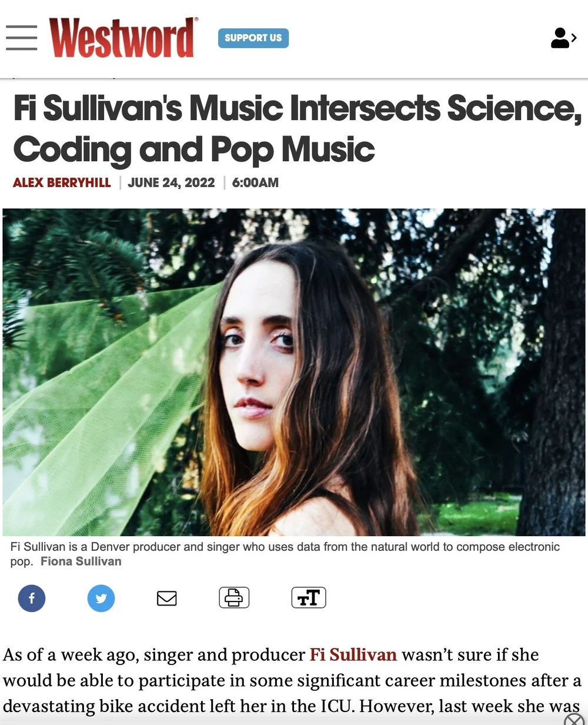588x725 pixels.
Task: Print the article with printer icon
Action: pyautogui.click(x=234, y=597)
